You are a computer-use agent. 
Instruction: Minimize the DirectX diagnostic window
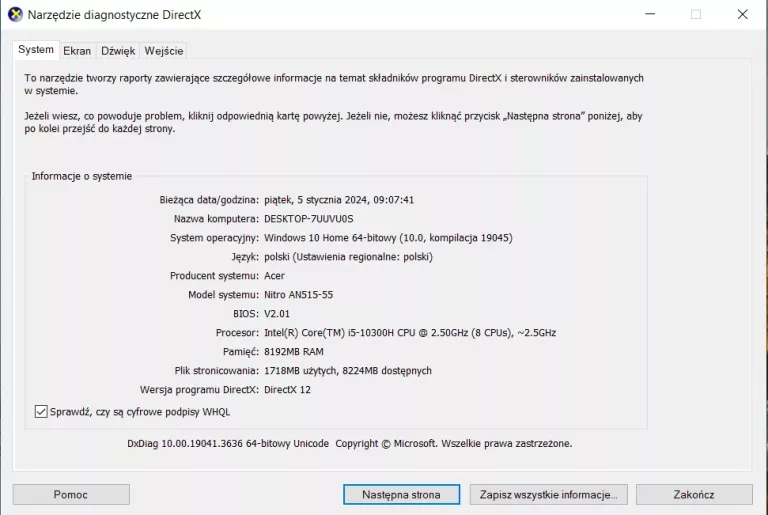tap(650, 14)
